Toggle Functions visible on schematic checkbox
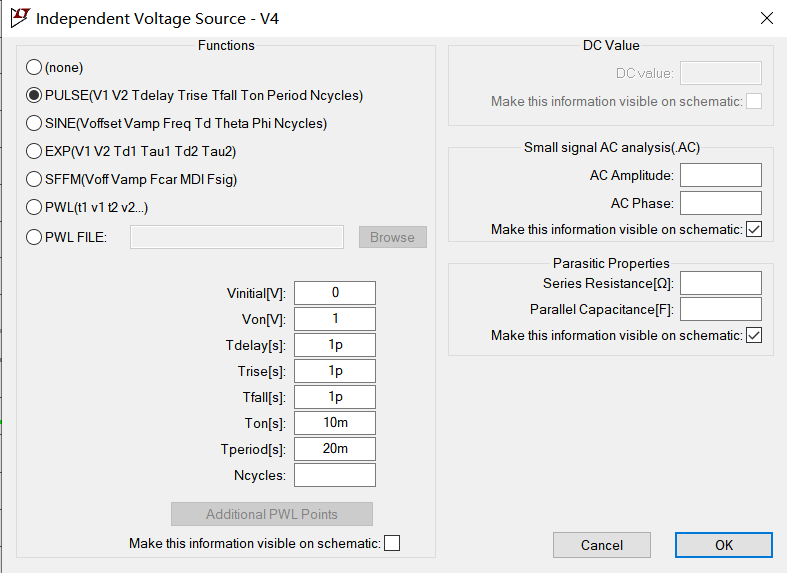Screen dimensions: 787x573 [x=392, y=543]
